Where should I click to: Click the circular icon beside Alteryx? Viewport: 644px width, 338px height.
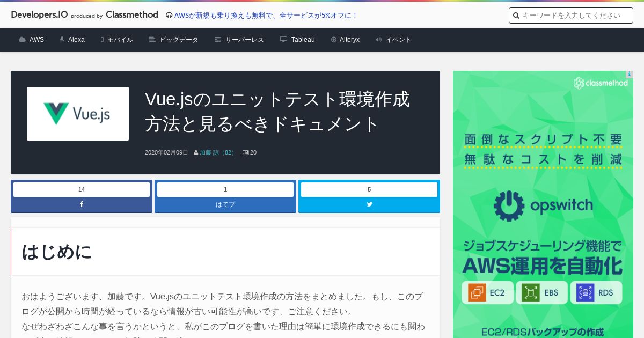(334, 40)
